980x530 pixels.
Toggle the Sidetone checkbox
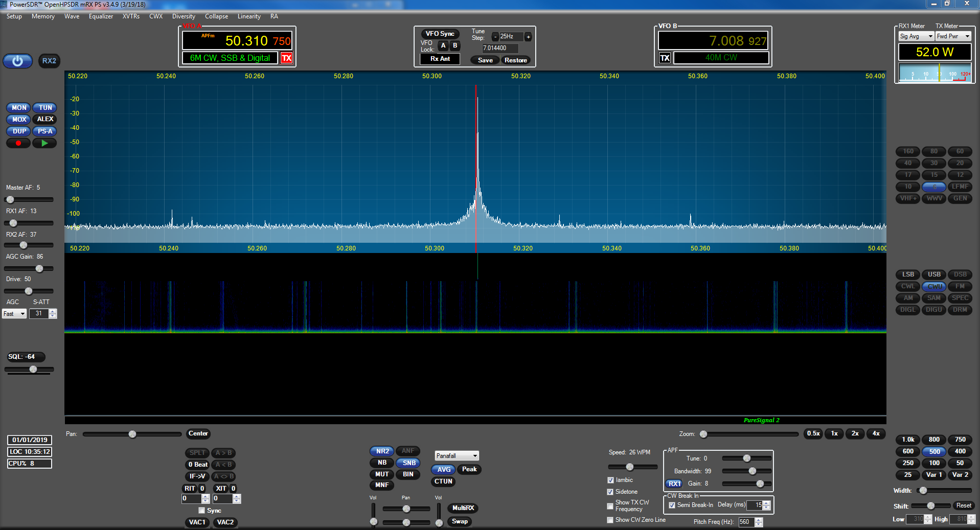pos(610,492)
